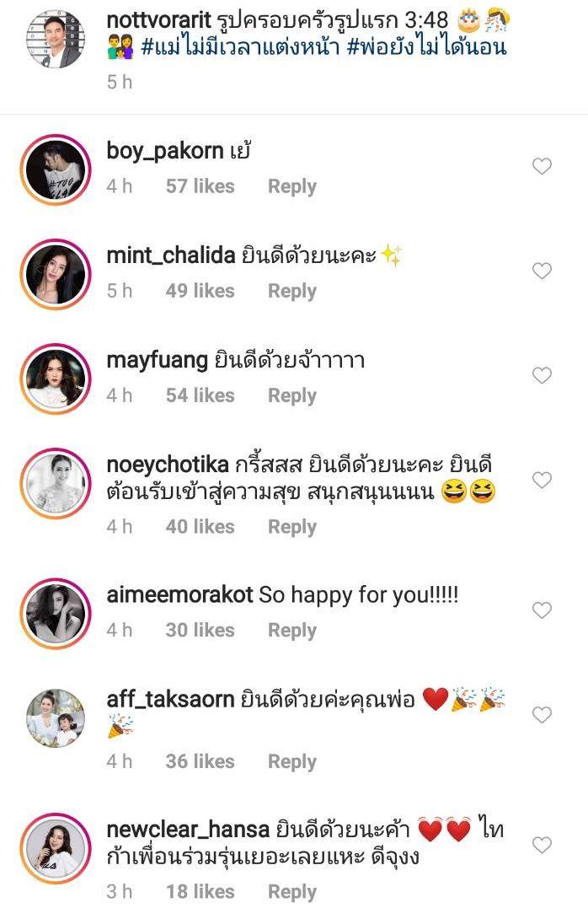Image resolution: width=588 pixels, height=908 pixels.
Task: Reply to mint_chalida's comment
Action: [292, 291]
